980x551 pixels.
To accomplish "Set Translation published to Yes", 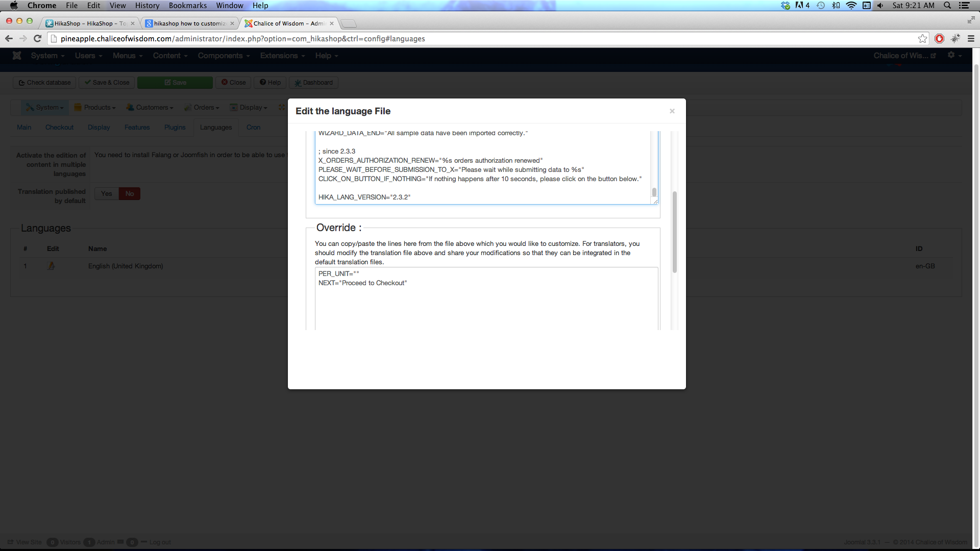I will click(106, 194).
